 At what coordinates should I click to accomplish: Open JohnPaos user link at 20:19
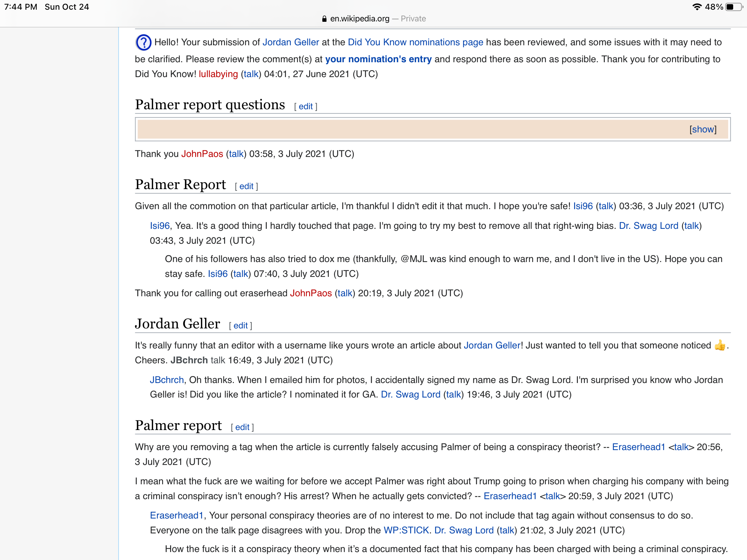(311, 293)
